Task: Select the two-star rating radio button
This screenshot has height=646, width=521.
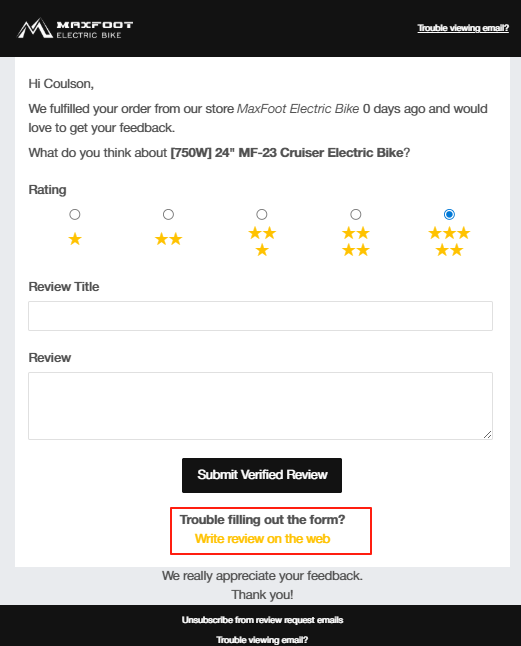Action: click(x=168, y=214)
